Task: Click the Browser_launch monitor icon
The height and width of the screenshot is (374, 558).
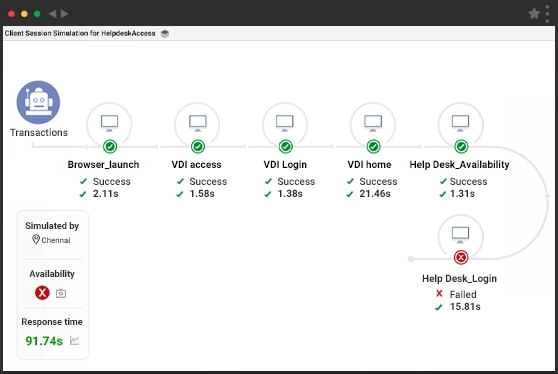Action: pos(109,123)
